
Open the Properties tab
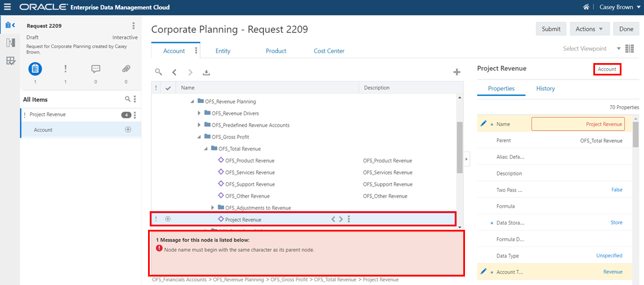[501, 88]
